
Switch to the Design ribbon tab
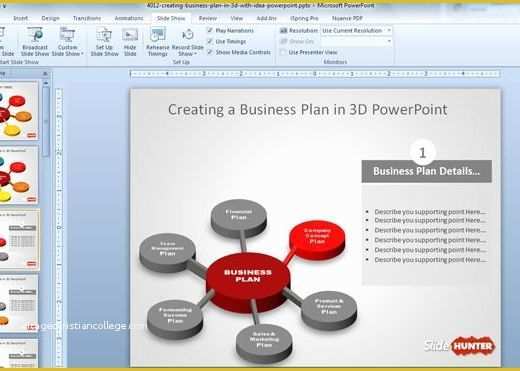click(50, 18)
